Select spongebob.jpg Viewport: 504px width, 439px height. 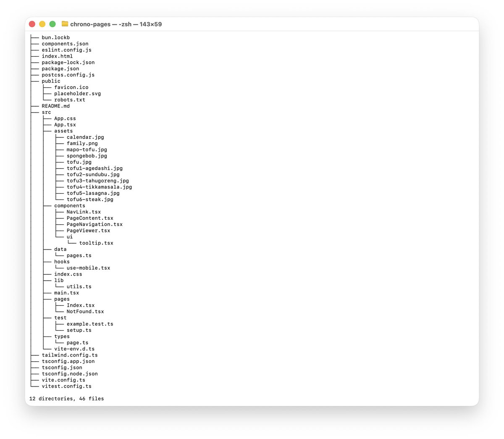[87, 156]
